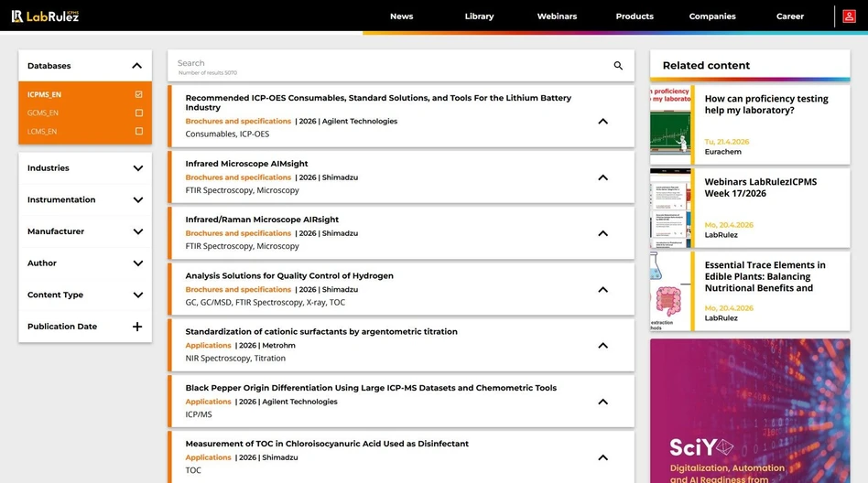Go to the Library menu item
868x483 pixels.
click(x=479, y=16)
